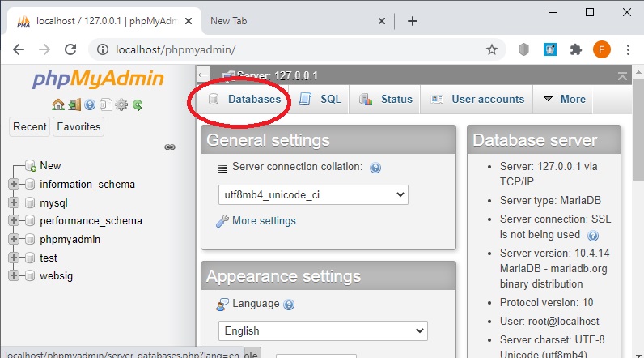The width and height of the screenshot is (644, 358).
Task: Collapse navigation panel with left arrow
Action: point(203,75)
